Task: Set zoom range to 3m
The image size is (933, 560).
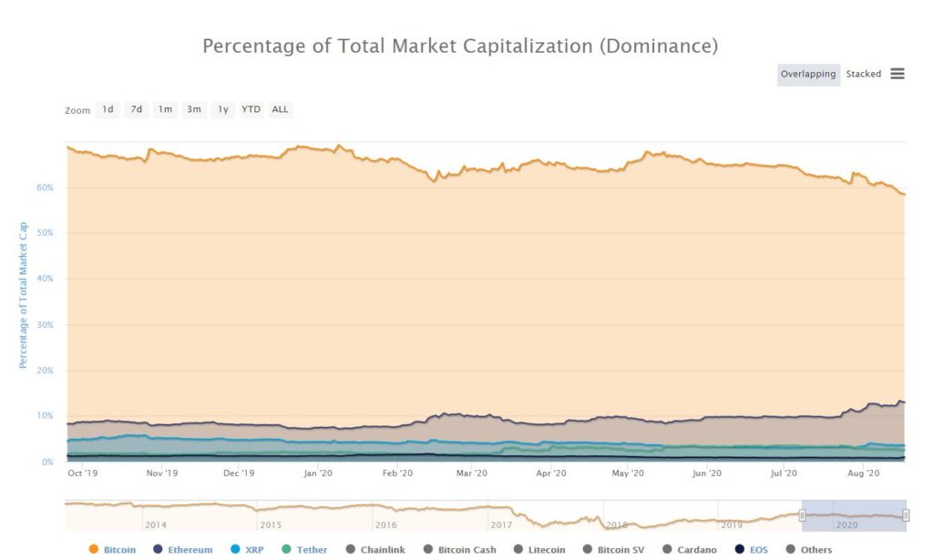Action: [x=194, y=109]
